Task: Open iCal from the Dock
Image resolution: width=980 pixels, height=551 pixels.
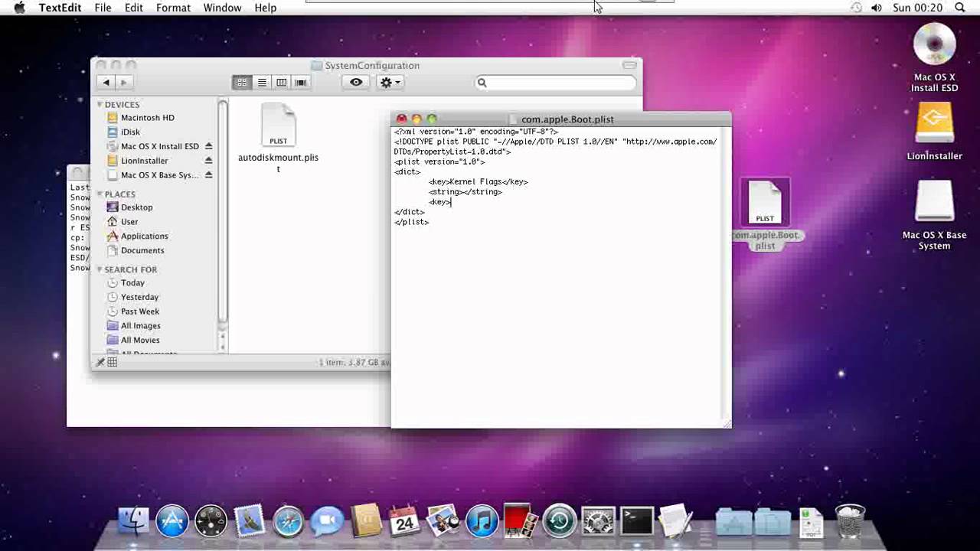Action: (x=404, y=522)
